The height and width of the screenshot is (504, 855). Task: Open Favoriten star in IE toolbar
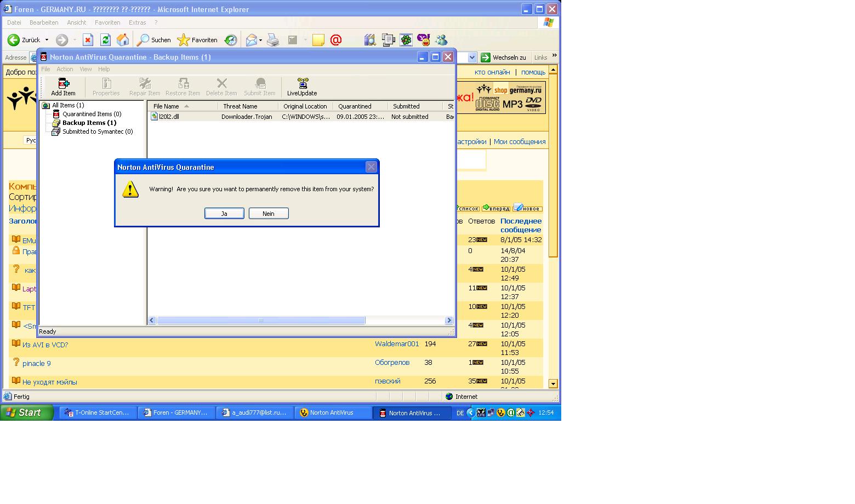(197, 40)
